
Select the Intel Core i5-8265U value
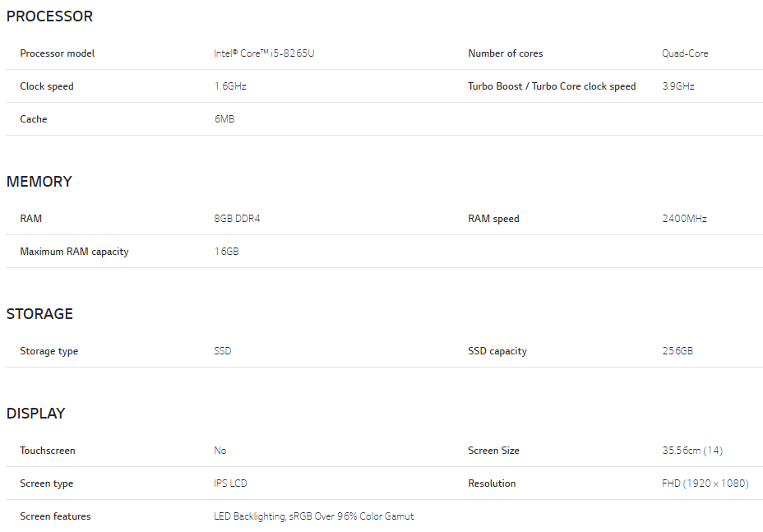[264, 53]
